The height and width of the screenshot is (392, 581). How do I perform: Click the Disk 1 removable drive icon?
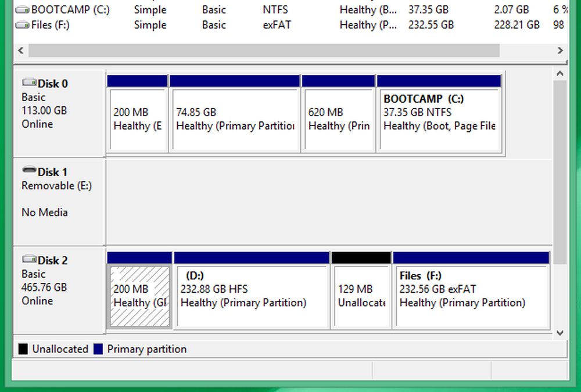click(x=29, y=170)
